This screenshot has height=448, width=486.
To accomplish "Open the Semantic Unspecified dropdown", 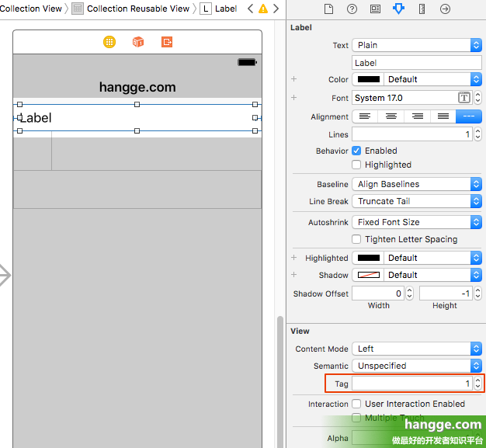I will pos(417,366).
